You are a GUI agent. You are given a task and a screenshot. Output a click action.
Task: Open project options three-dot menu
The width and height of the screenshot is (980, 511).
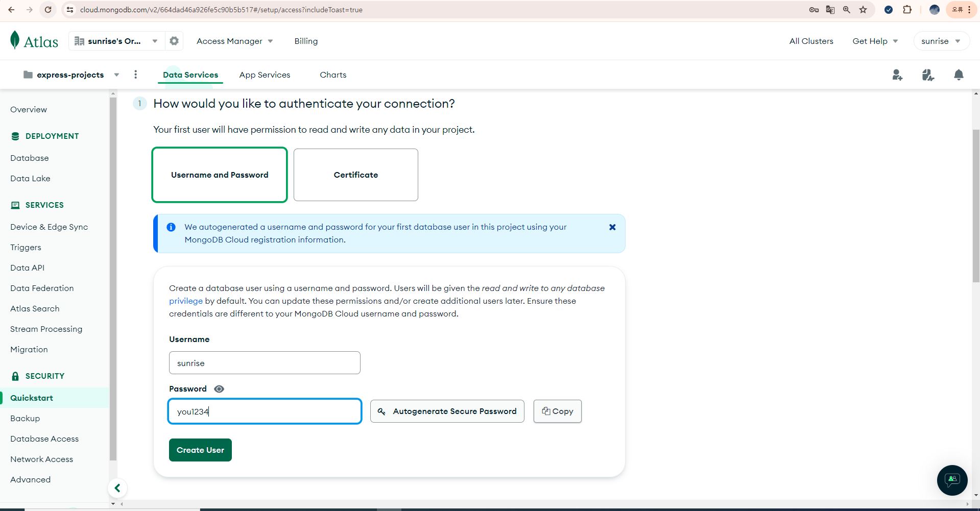135,75
